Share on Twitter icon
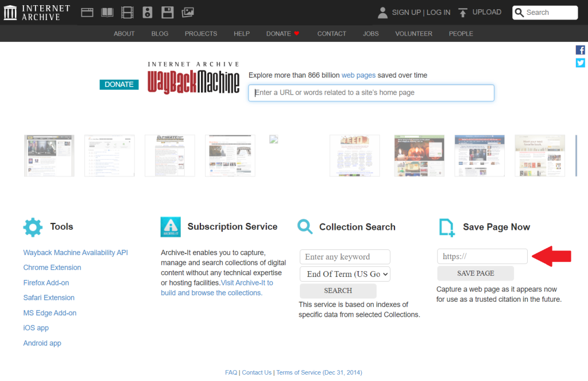Viewport: 588px width, 381px height. click(x=580, y=63)
